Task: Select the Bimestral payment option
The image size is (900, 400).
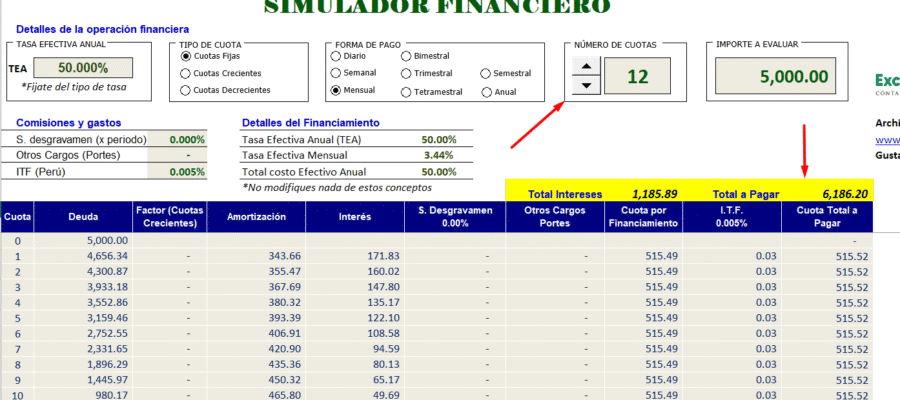Action: pos(406,56)
